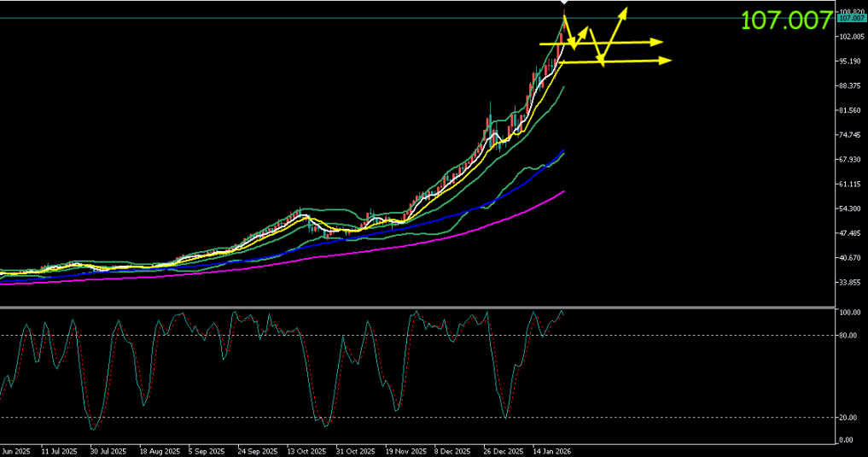Click the large green 107.007 price text
868x457 pixels.
(x=785, y=21)
